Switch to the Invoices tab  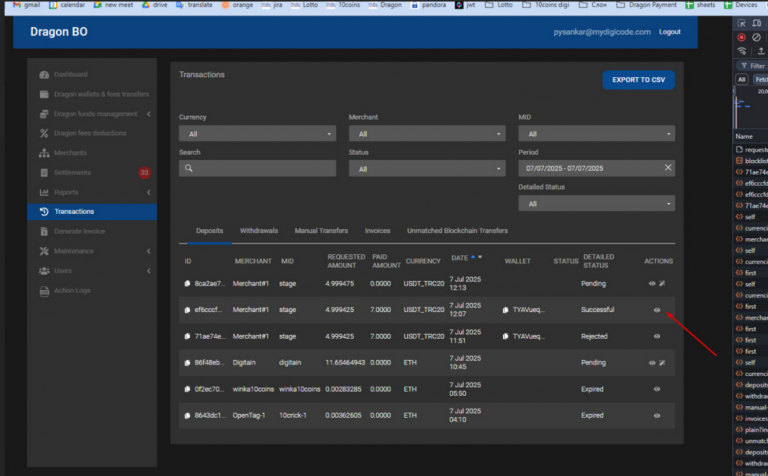click(x=378, y=231)
